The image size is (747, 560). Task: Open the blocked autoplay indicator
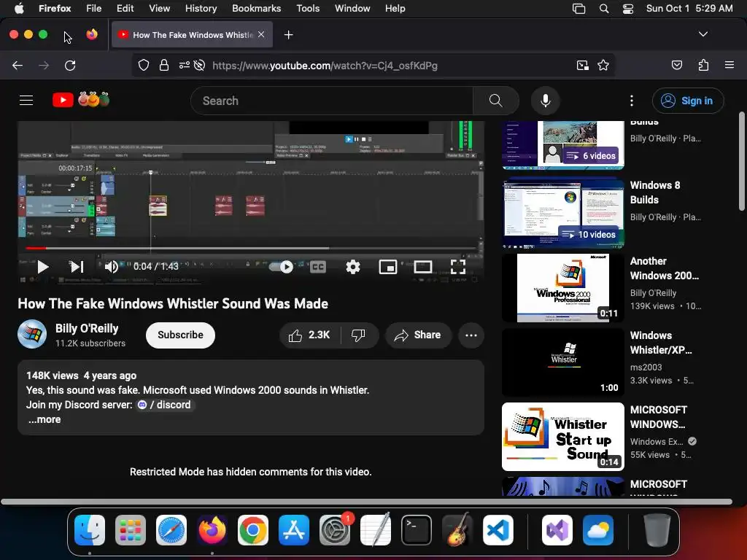pyautogui.click(x=200, y=66)
